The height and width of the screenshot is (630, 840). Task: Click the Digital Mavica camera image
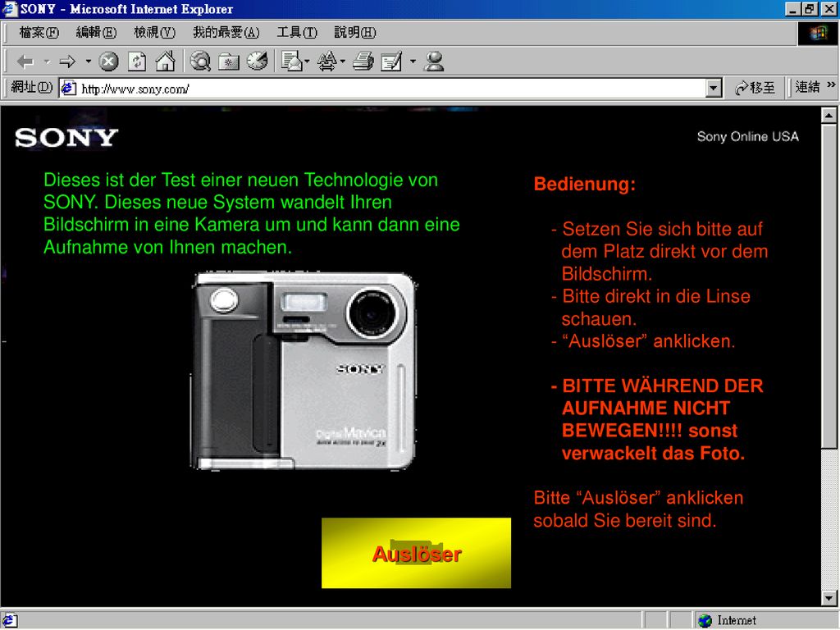(304, 372)
